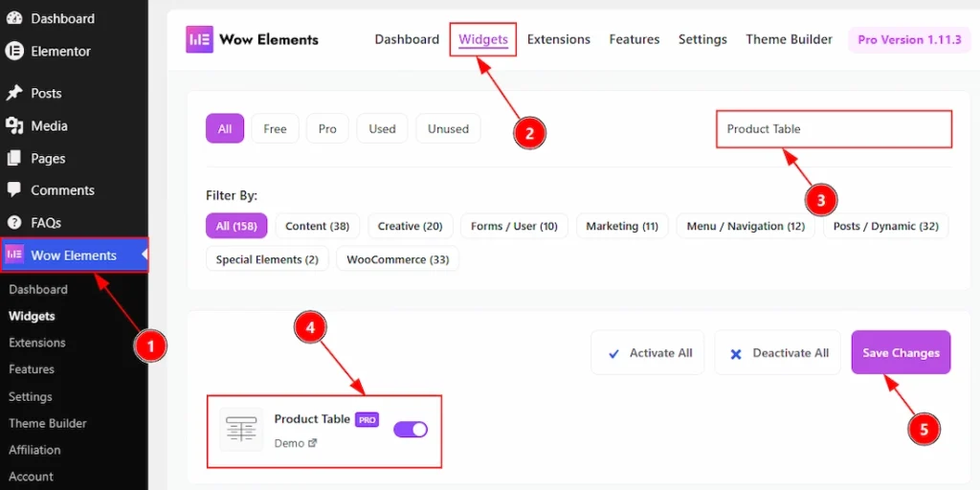Filter by Special Elements (2)

pyautogui.click(x=267, y=258)
